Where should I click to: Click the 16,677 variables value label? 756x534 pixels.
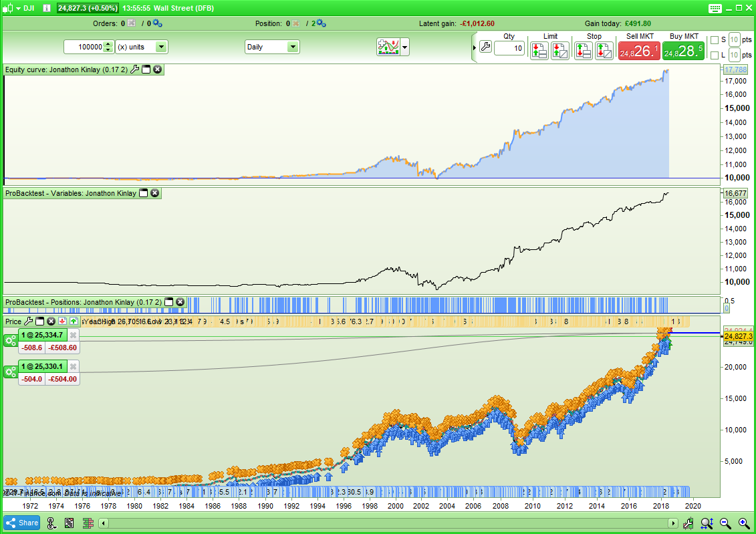735,192
